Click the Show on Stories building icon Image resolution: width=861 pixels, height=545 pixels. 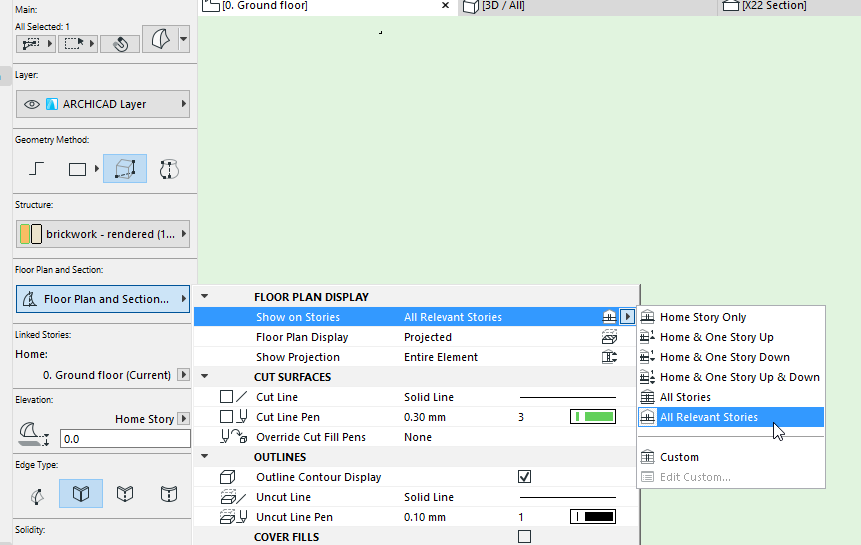tap(610, 317)
